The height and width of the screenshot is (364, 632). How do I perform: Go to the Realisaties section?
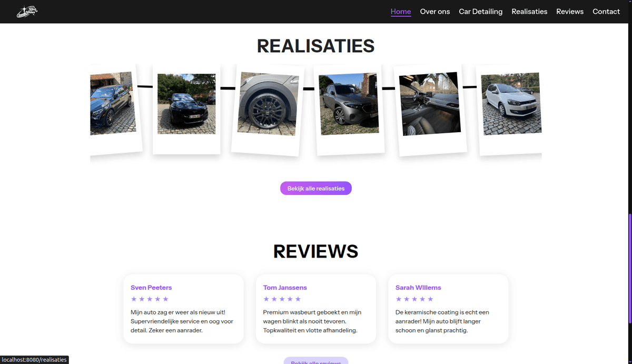(529, 11)
